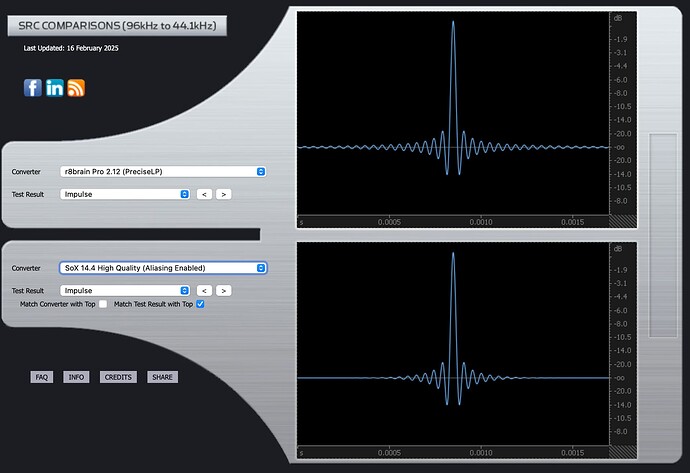The image size is (690, 473).
Task: Go to previous test result in top panel
Action: (x=204, y=194)
